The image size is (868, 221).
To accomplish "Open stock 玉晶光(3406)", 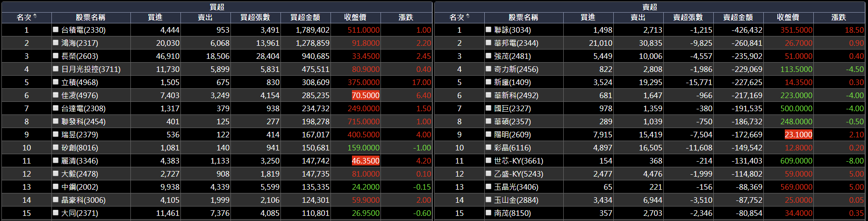I will [x=516, y=187].
